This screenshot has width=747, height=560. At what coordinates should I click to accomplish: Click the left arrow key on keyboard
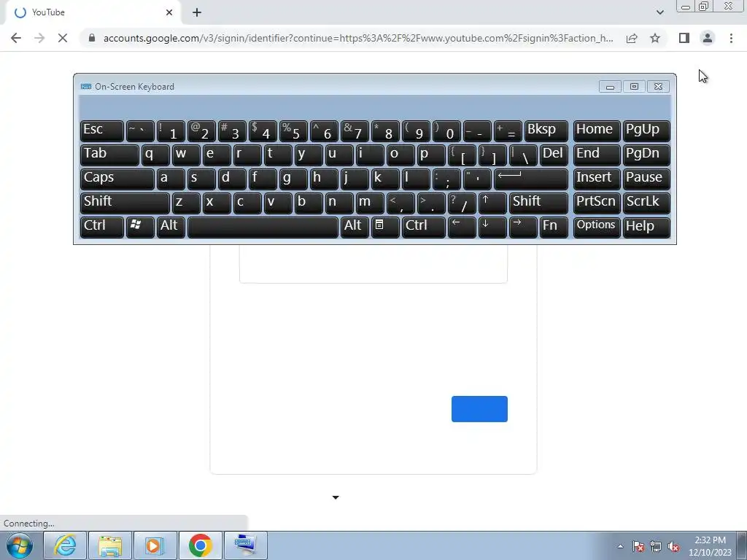pyautogui.click(x=462, y=227)
